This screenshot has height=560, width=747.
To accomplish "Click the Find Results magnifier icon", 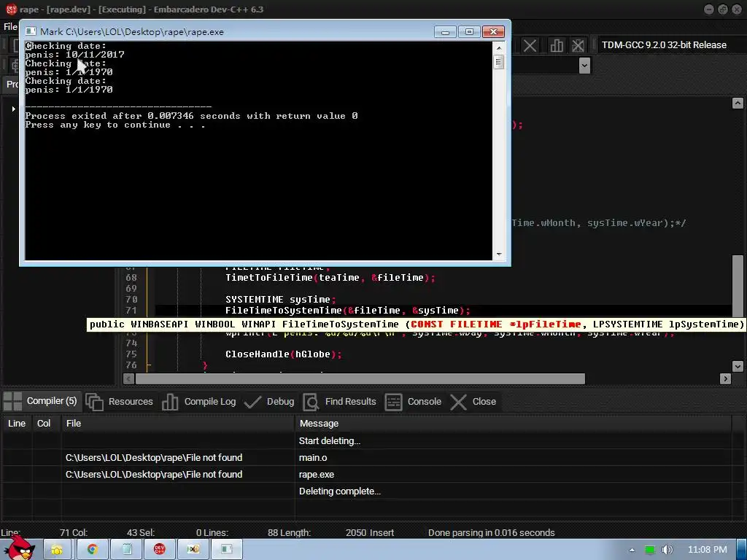I will (311, 402).
